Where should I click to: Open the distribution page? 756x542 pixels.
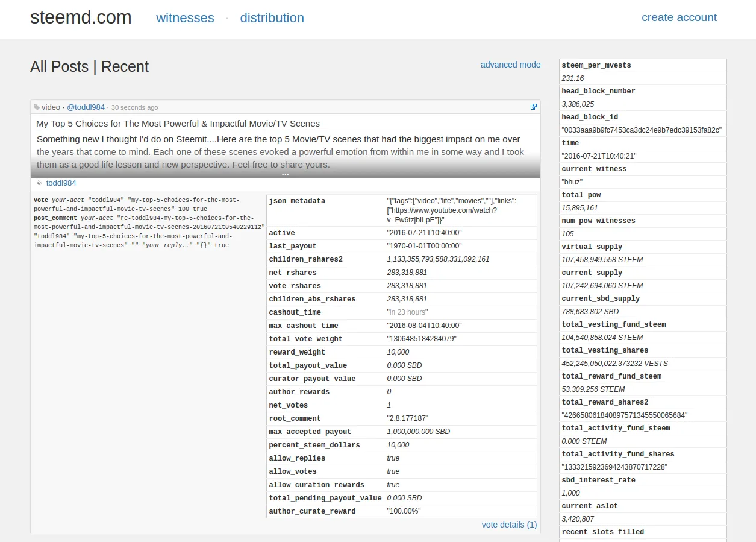coord(272,18)
